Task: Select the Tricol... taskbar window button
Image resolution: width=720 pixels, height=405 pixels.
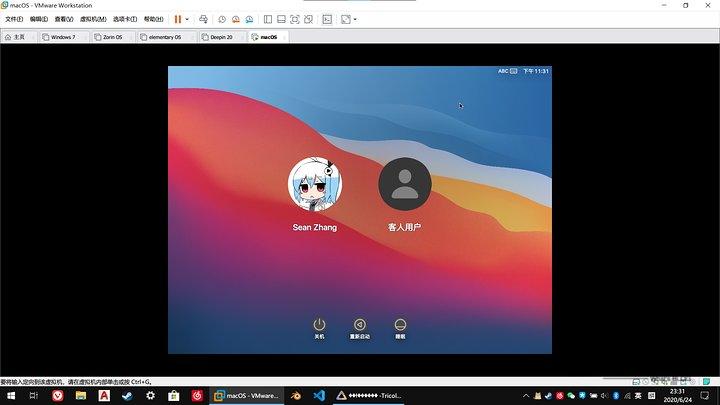Action: 368,395
